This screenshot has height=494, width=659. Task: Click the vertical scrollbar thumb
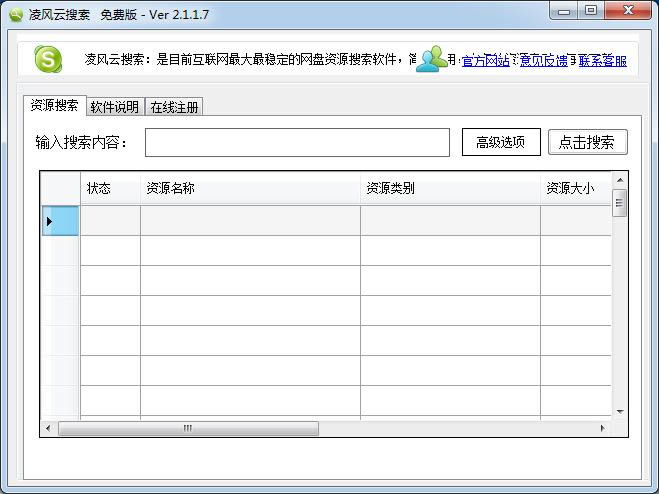620,203
